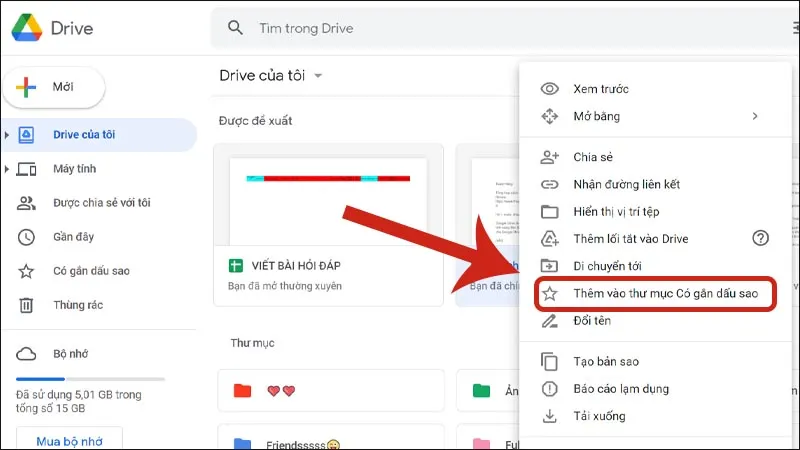Expand the 'Máy tính' sidebar tree arrow
This screenshot has width=800, height=450.
point(7,169)
